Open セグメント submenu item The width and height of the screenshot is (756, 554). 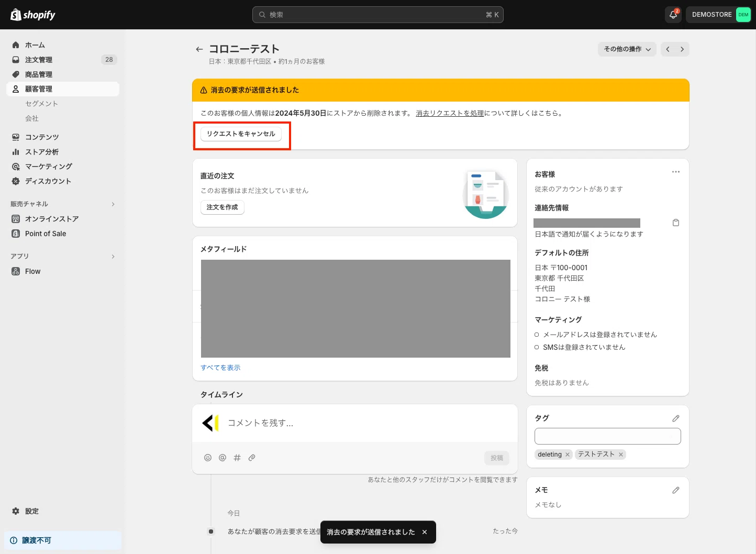point(42,104)
